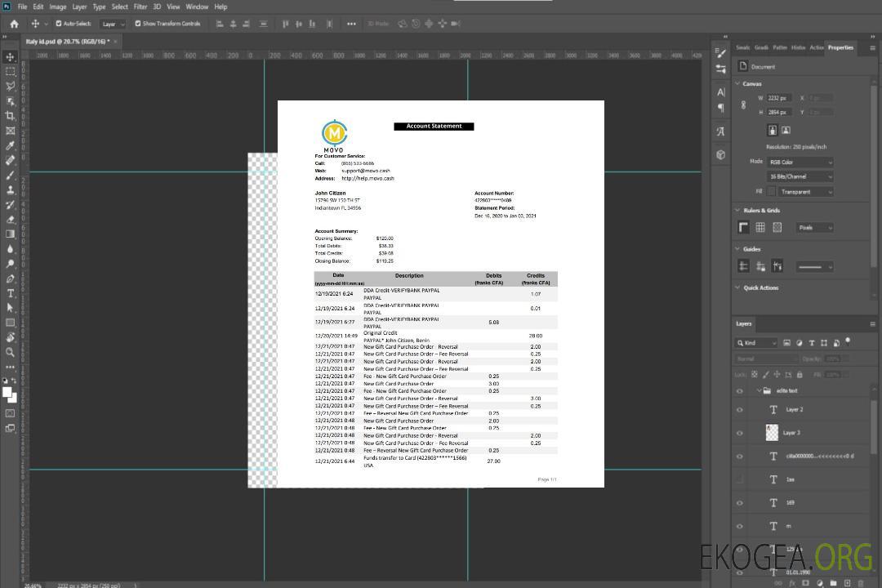Toggle the rulers icon in Rulers & Grids
This screenshot has width=882, height=588.
744,227
